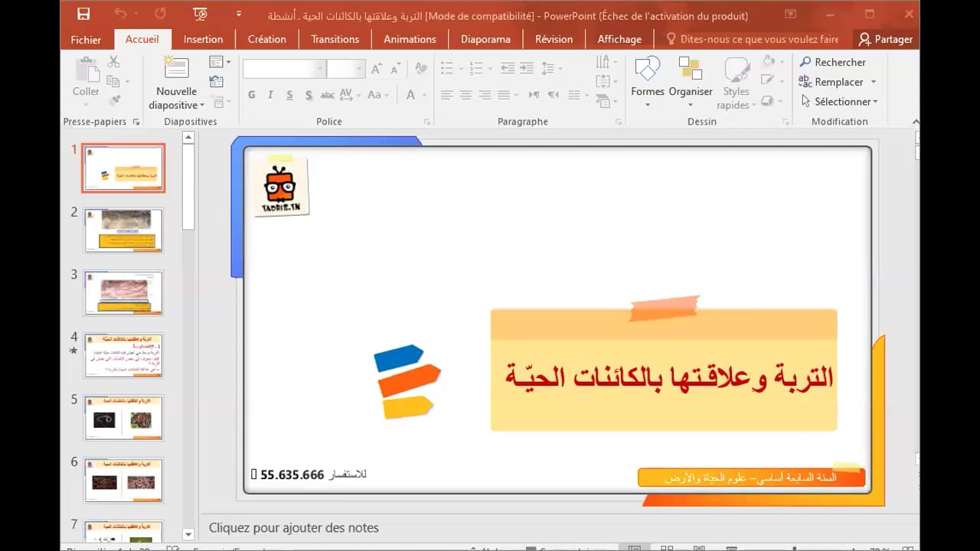Click the 'Dites-nous ce que vous voulez faire' box
This screenshot has width=980, height=551.
753,39
